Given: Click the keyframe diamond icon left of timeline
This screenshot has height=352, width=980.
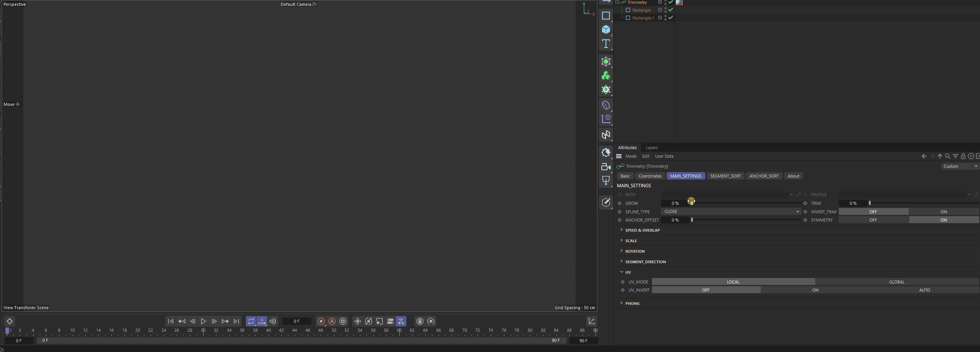Looking at the screenshot, I should (x=10, y=321).
